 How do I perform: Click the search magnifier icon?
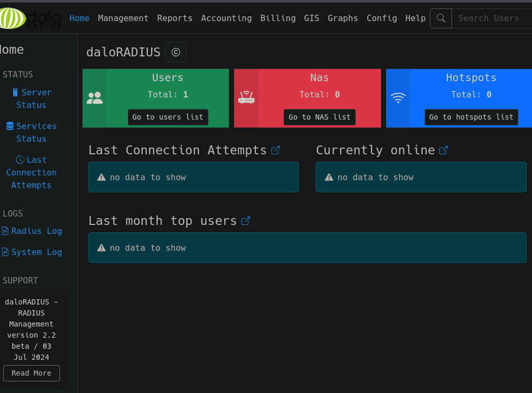(x=441, y=18)
